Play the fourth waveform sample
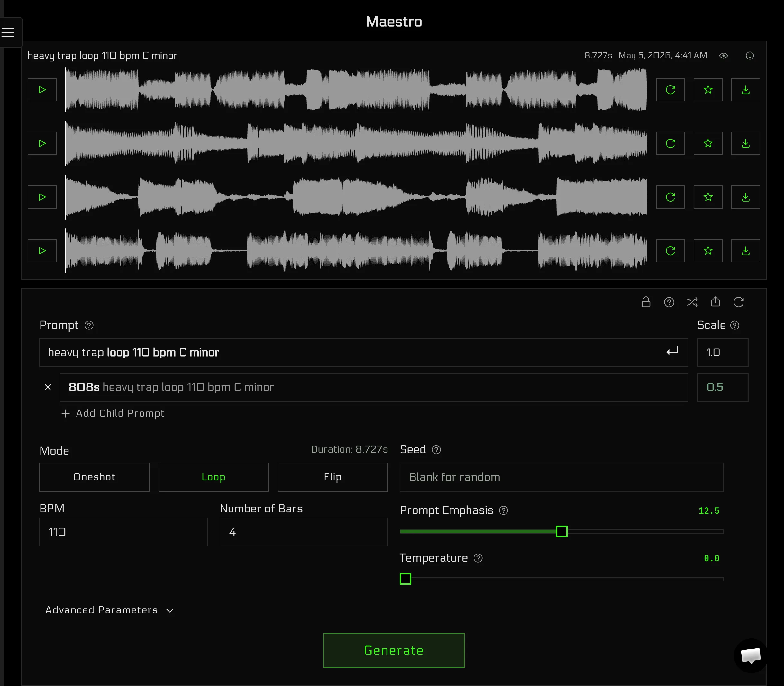This screenshot has height=686, width=784. click(x=42, y=250)
